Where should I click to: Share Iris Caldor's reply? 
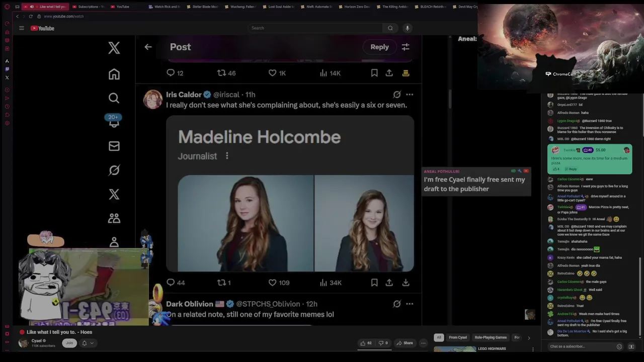[389, 283]
